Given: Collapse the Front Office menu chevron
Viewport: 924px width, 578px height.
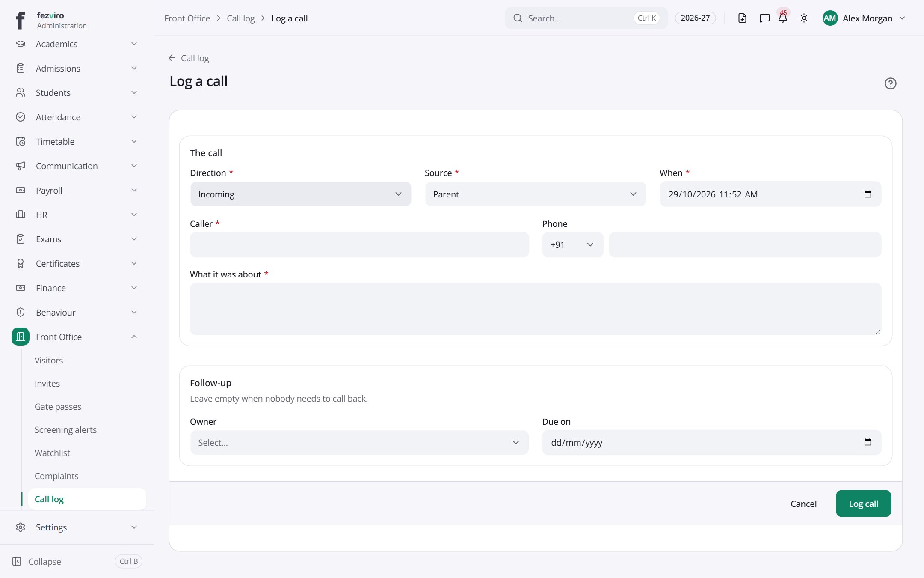Looking at the screenshot, I should pos(134,337).
